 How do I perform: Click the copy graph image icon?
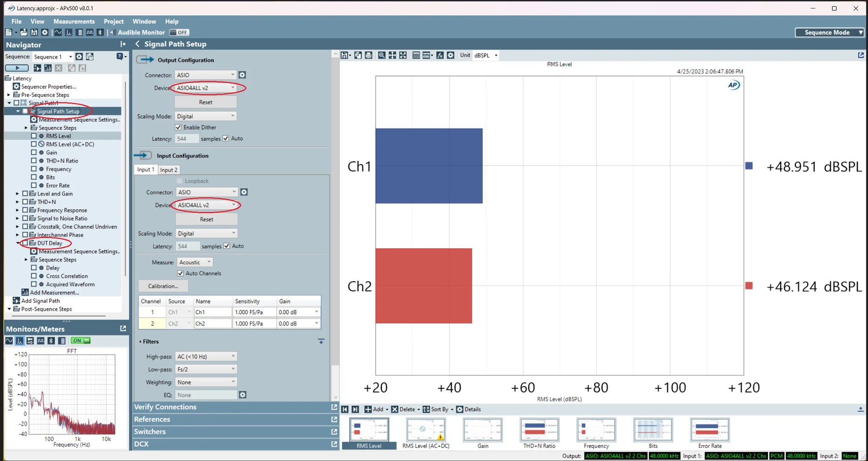tap(358, 55)
